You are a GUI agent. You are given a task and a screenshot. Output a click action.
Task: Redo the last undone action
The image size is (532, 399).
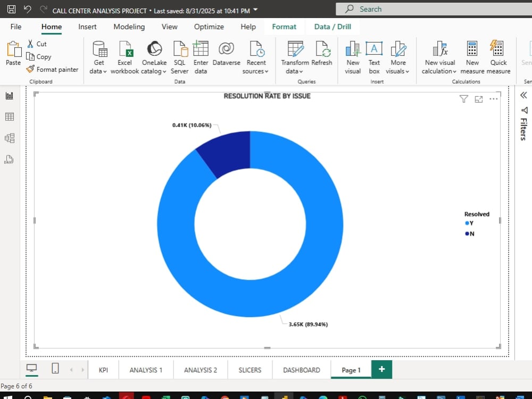click(x=44, y=9)
